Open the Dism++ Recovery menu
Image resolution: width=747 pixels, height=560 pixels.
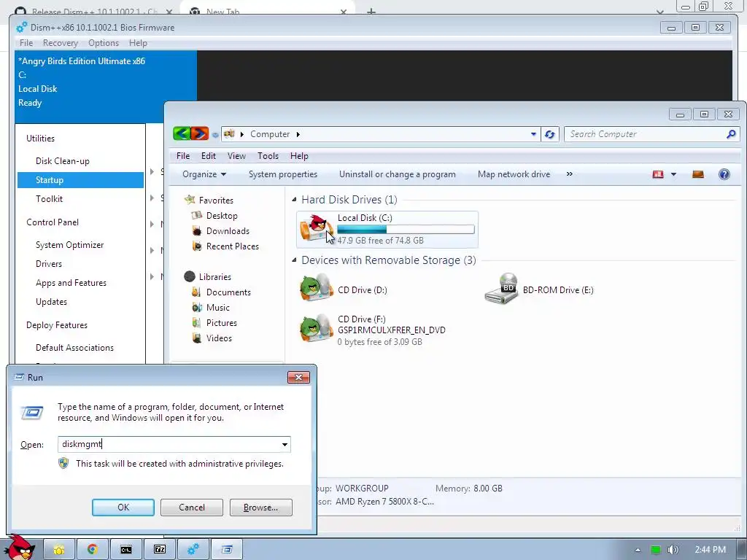point(61,43)
